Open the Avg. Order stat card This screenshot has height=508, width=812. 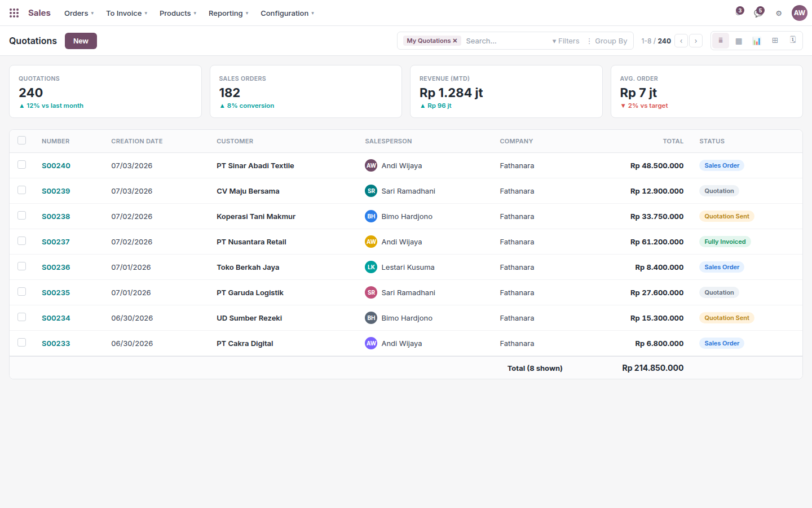click(x=707, y=91)
